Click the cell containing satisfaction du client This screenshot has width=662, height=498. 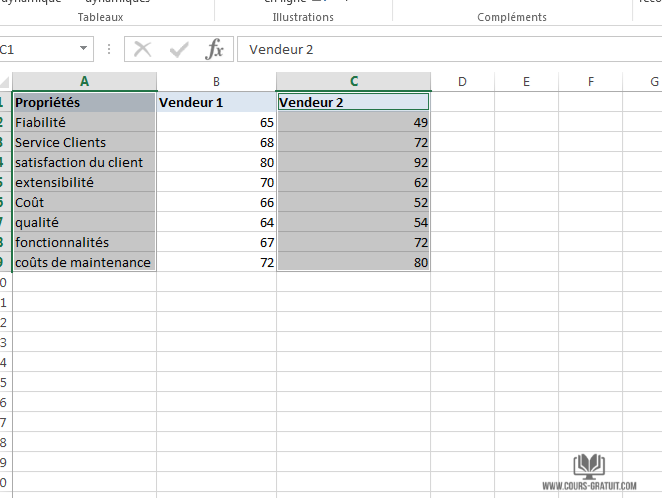(x=84, y=162)
